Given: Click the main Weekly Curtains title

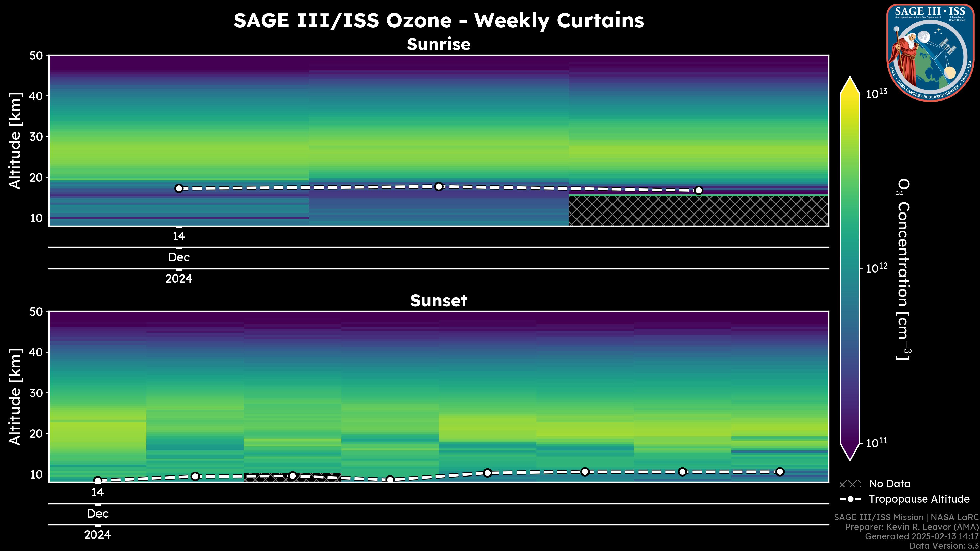Looking at the screenshot, I should [439, 20].
